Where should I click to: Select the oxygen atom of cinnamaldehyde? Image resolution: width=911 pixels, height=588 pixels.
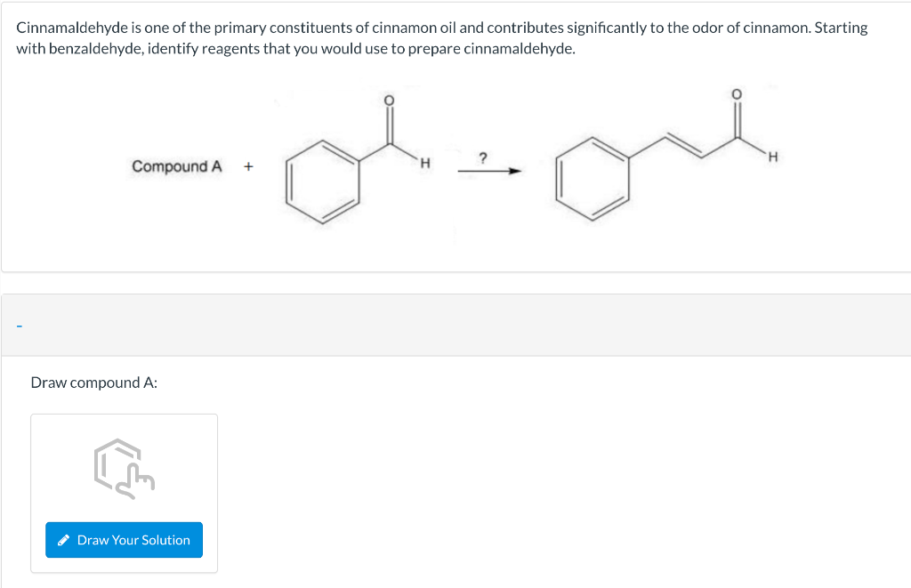tap(736, 94)
